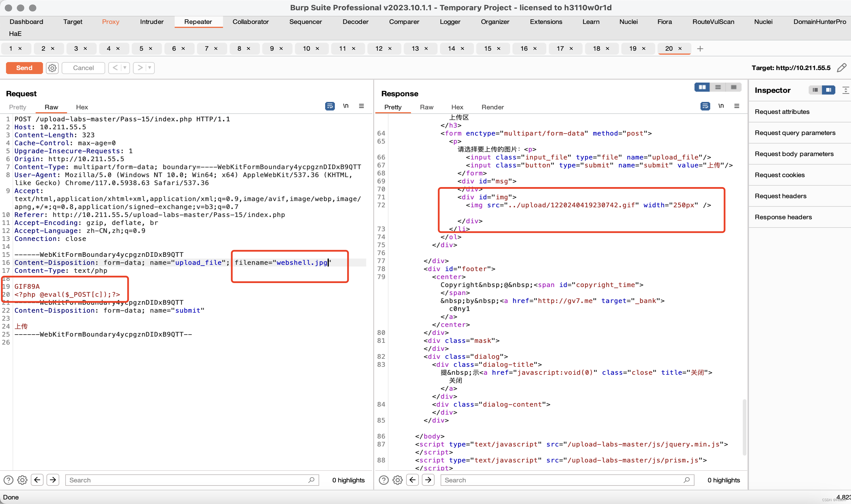Viewport: 851px width, 504px height.
Task: Open the history forward dropdown arrow
Action: pyautogui.click(x=150, y=68)
